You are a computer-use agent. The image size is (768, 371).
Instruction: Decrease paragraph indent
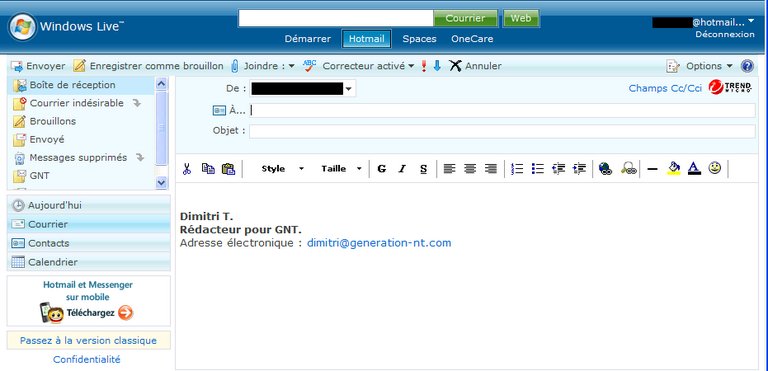[558, 169]
